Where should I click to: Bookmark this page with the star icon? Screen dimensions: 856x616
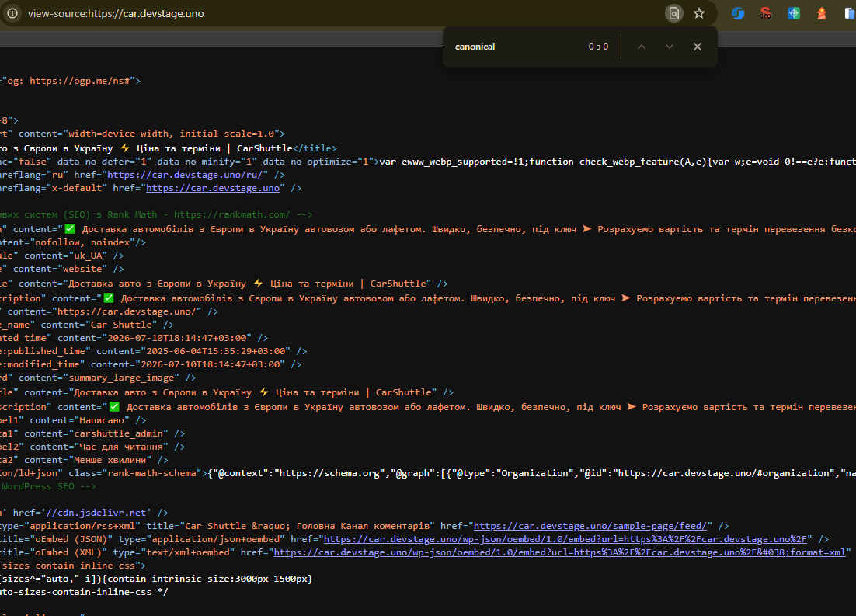click(699, 13)
